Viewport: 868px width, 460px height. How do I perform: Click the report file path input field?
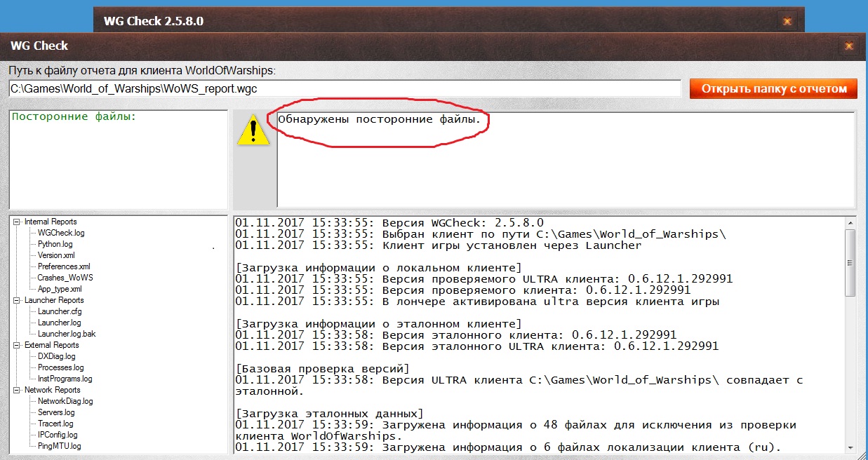click(x=344, y=89)
